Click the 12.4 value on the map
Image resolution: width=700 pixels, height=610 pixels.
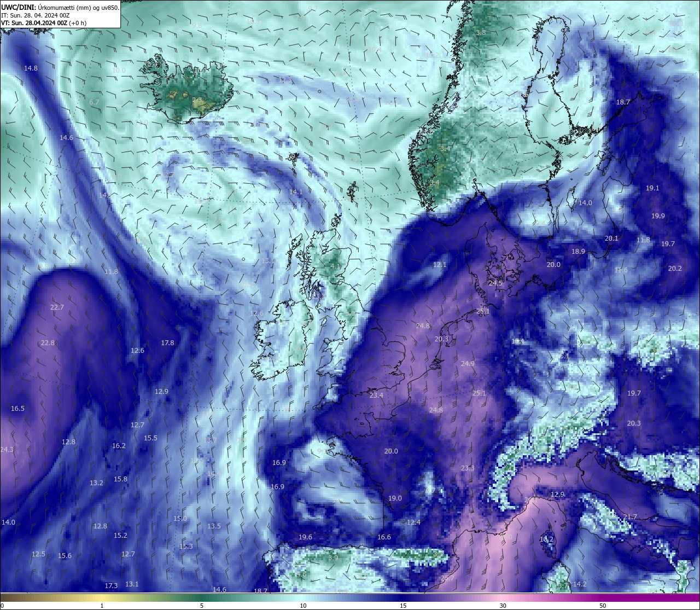click(413, 522)
